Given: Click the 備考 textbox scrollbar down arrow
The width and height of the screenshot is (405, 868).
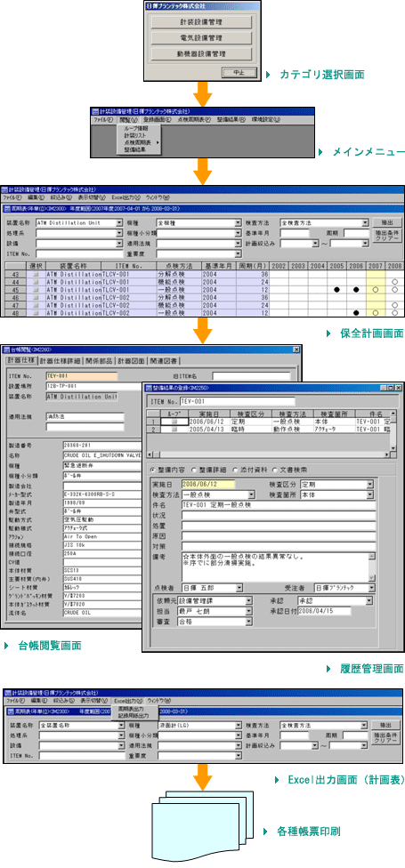Looking at the screenshot, I should 372,576.
